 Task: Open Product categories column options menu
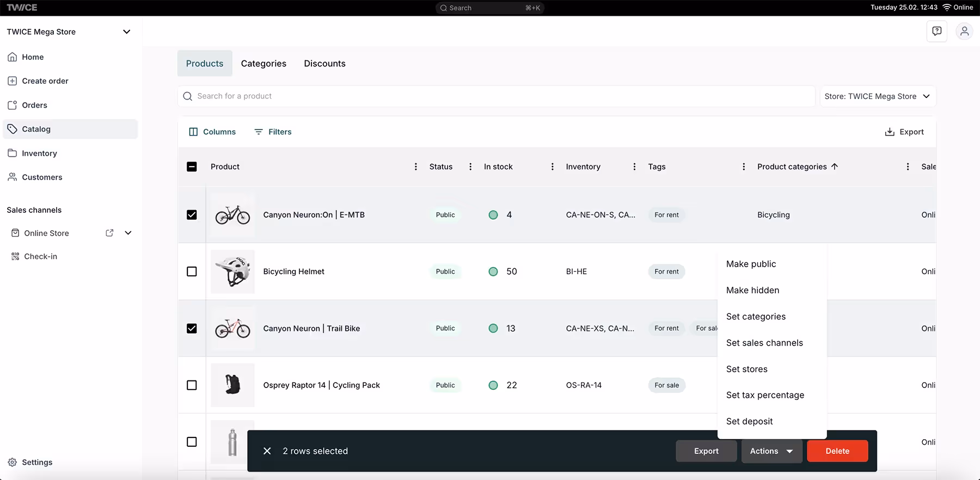908,167
